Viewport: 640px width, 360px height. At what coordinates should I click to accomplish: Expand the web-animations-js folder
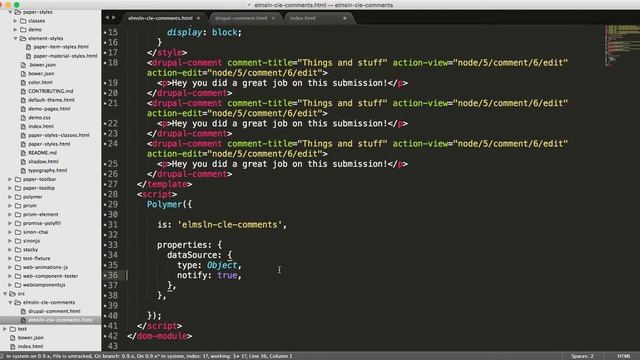click(10, 267)
